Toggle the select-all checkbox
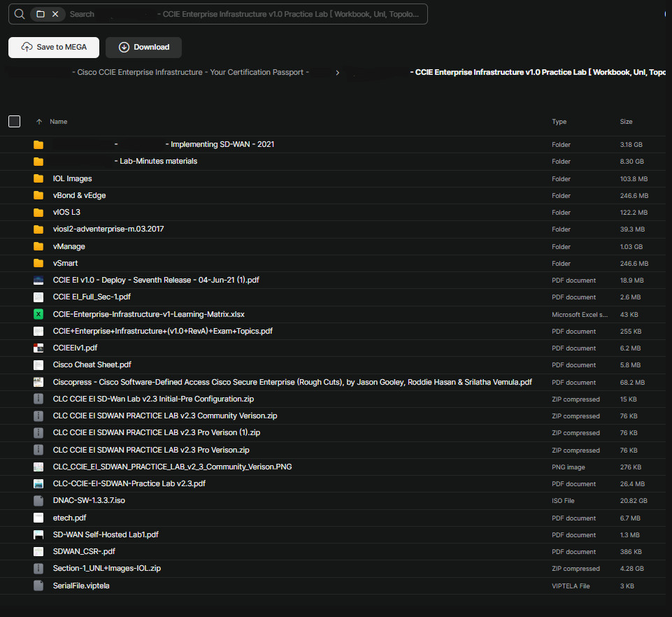The width and height of the screenshot is (672, 617). [x=14, y=121]
